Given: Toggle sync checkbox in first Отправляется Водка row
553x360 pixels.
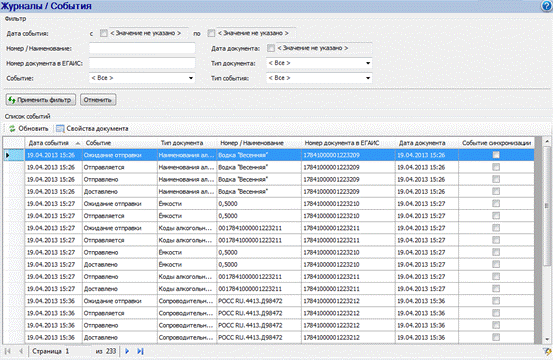Looking at the screenshot, I should point(496,167).
